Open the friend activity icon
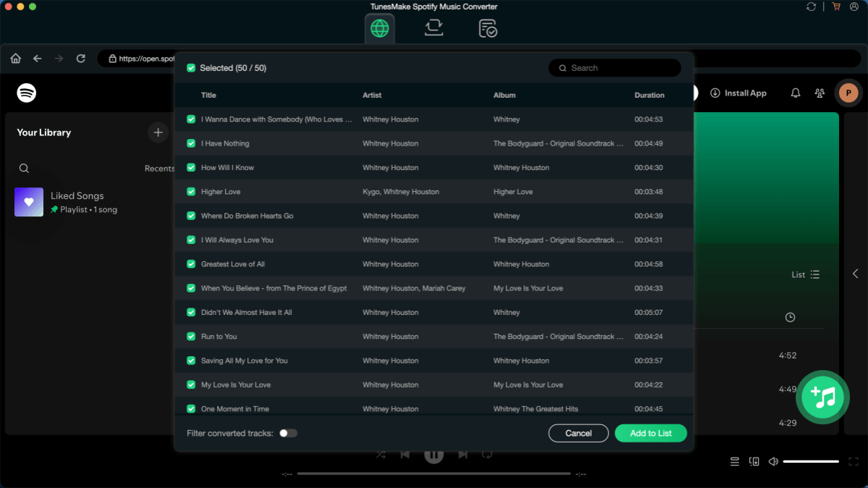Viewport: 868px width, 488px height. pos(820,93)
